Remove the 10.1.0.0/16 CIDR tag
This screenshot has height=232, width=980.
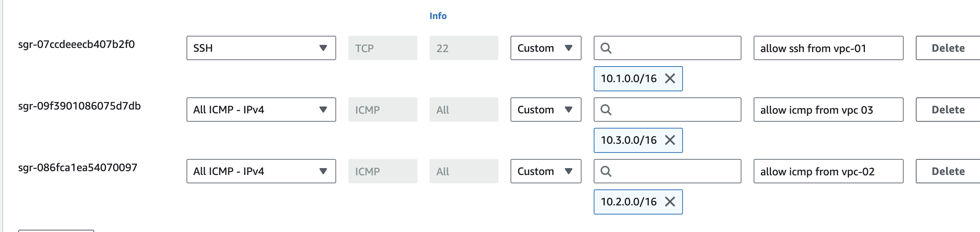tap(670, 78)
